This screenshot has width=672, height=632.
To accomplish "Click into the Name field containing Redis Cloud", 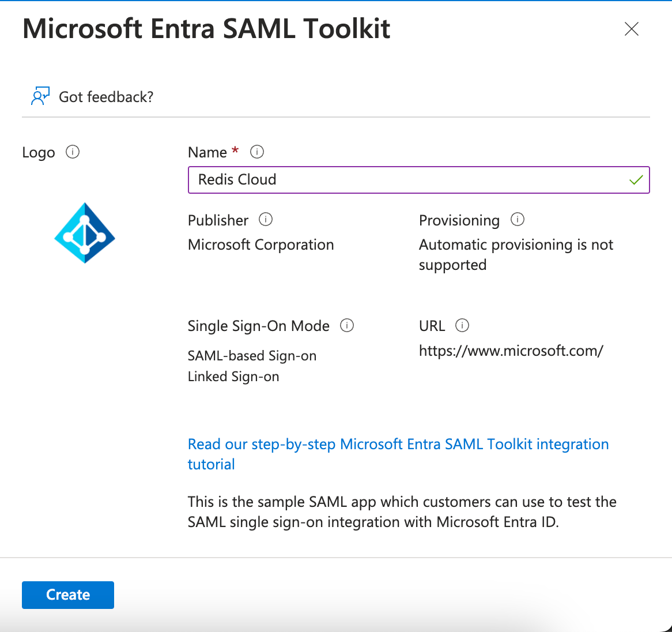I will coord(403,180).
